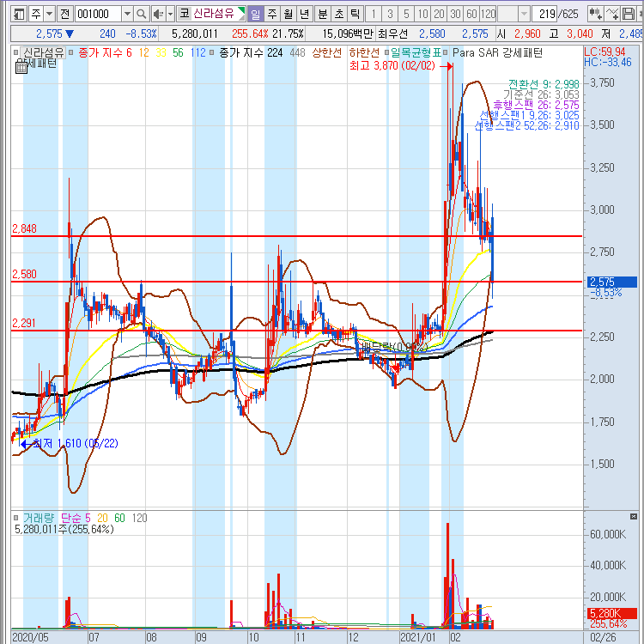Click the chart compare tool icon
Screen dimensions: 644x644
pyautogui.click(x=595, y=15)
